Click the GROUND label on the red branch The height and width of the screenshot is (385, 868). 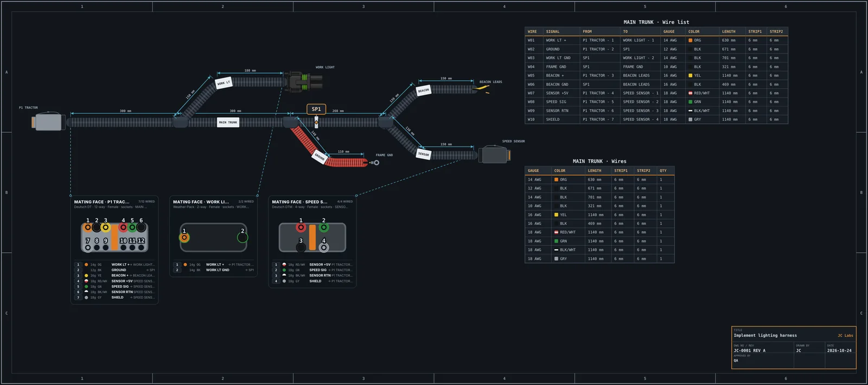(320, 157)
